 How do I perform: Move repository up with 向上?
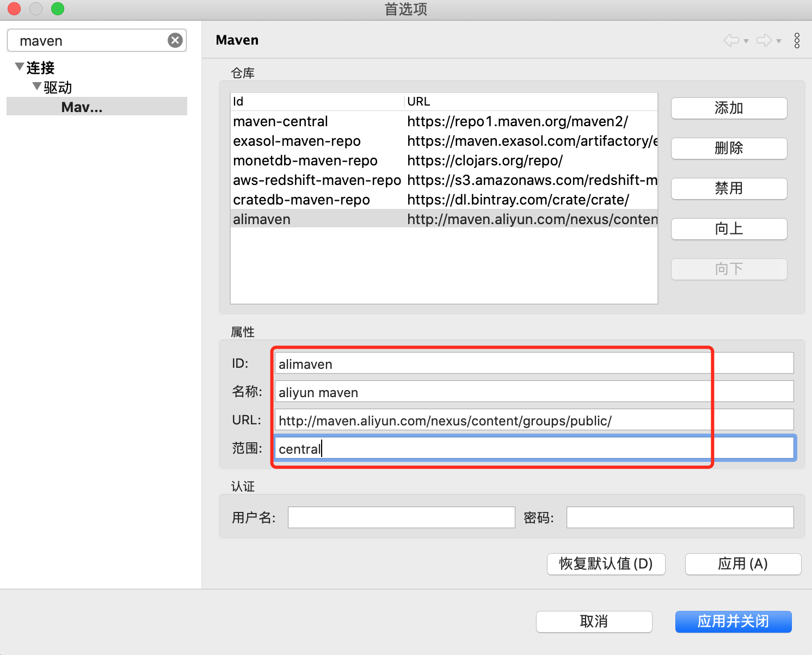729,229
